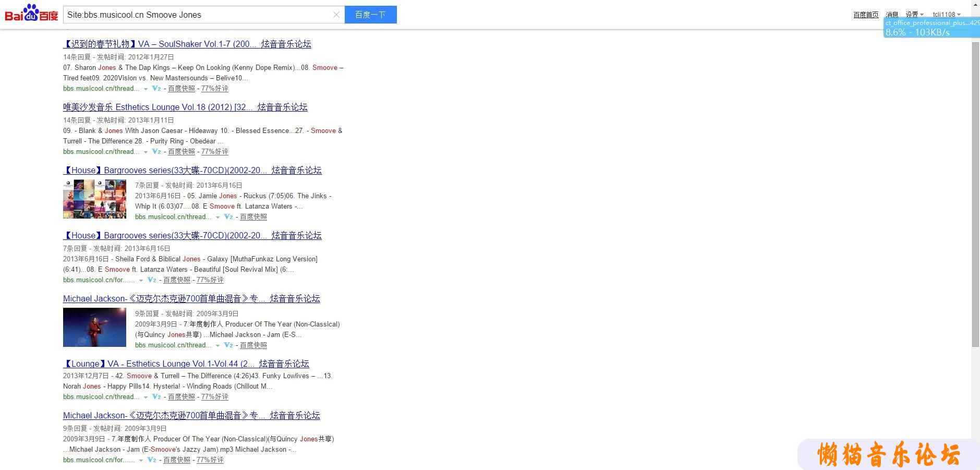Image resolution: width=980 pixels, height=470 pixels.
Task: Open 消息 messages link
Action: pyautogui.click(x=892, y=15)
